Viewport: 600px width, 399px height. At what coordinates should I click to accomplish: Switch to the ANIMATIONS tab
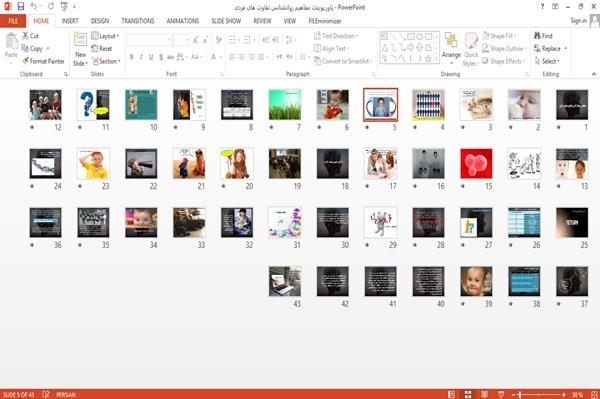pos(183,21)
